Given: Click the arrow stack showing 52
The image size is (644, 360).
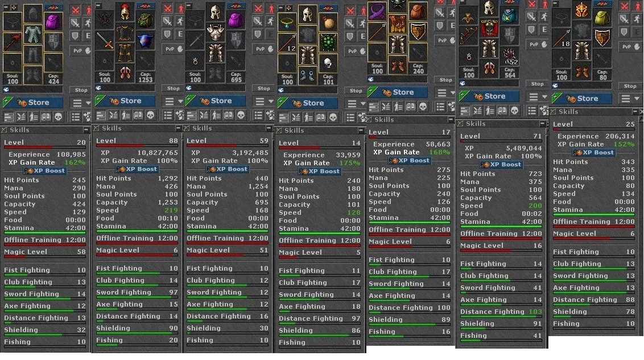Looking at the screenshot, I should coord(509,56).
